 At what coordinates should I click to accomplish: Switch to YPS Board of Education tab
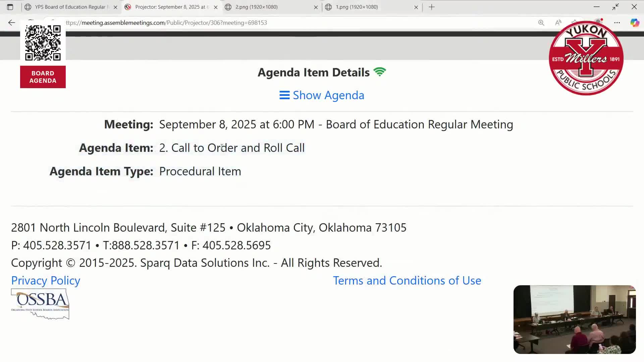[x=70, y=7]
